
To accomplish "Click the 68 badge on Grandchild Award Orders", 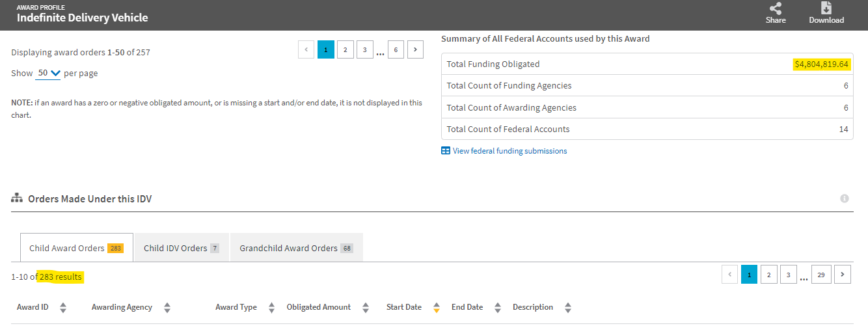I will click(347, 249).
